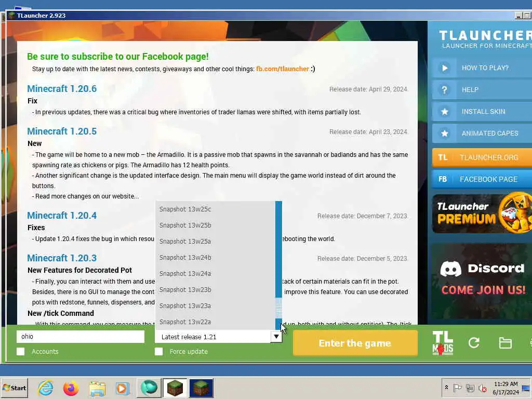Screen dimensions: 532x399
Task: Click the How To Play play icon
Action: [x=445, y=68]
